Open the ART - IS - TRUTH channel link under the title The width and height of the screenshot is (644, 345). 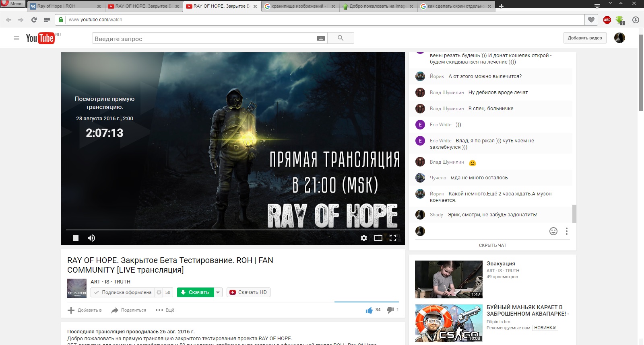(110, 282)
